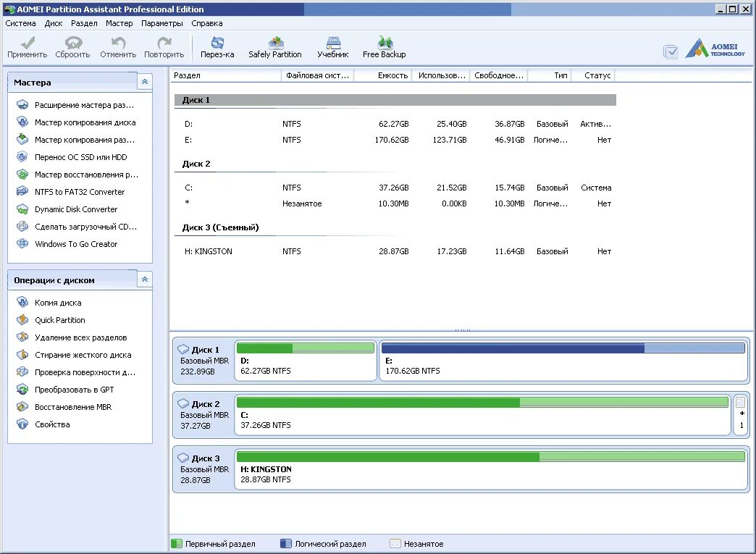Open the Система menu
This screenshot has height=554, width=756.
point(20,23)
